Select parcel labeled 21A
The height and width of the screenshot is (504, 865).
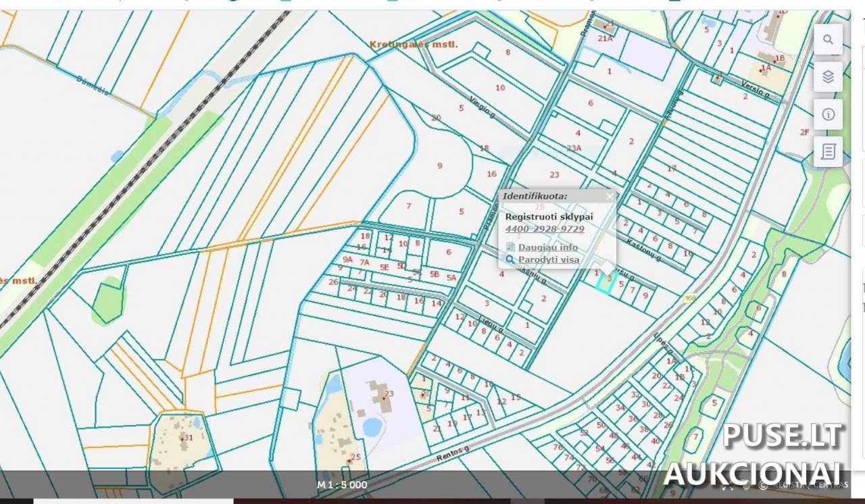point(606,39)
